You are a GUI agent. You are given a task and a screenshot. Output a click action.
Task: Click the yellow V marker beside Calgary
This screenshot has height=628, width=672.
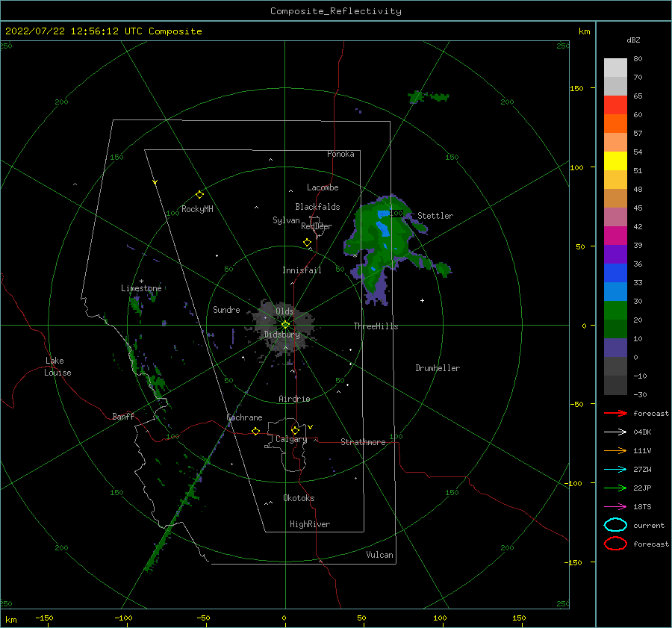[x=311, y=427]
